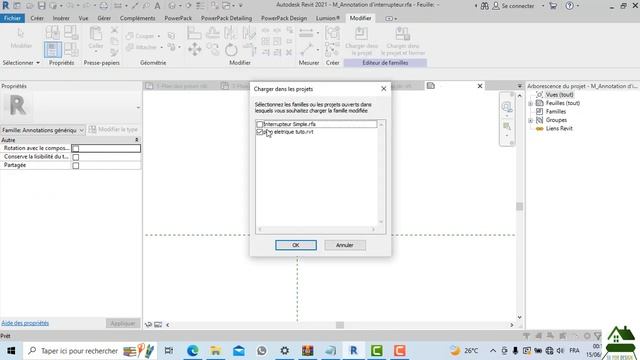Click the Mesurer dimension icon

(x=306, y=33)
